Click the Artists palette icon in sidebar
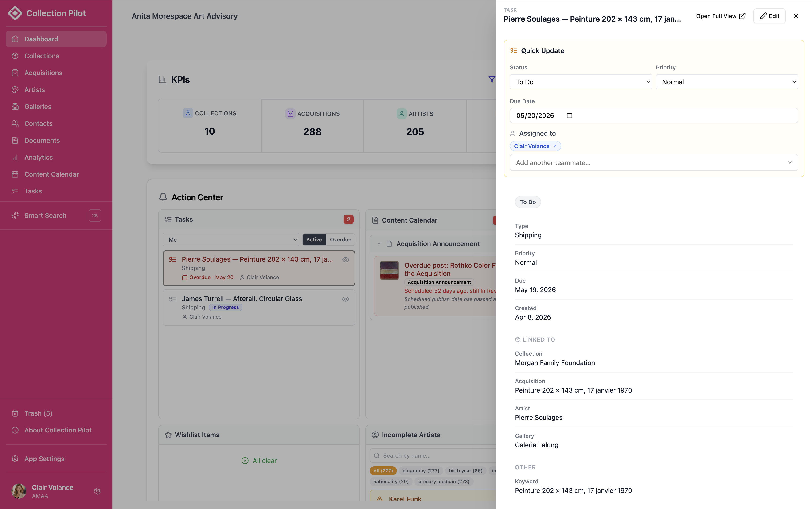The image size is (812, 509). tap(15, 89)
